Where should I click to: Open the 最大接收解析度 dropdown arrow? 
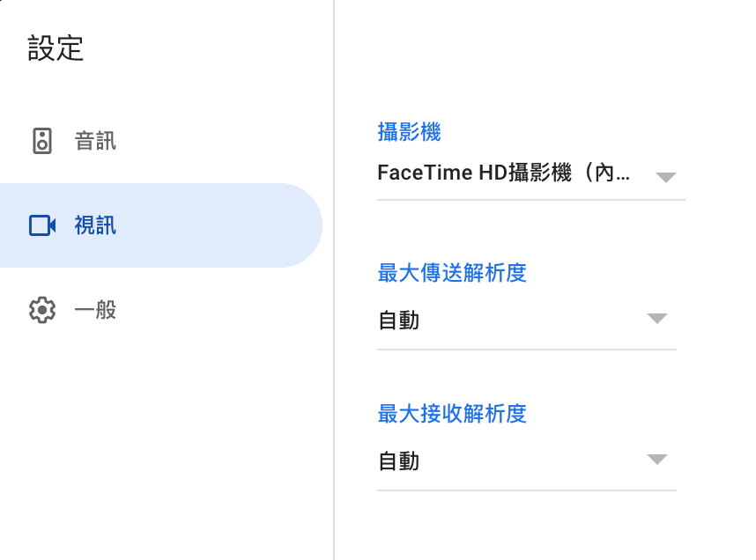coord(657,459)
